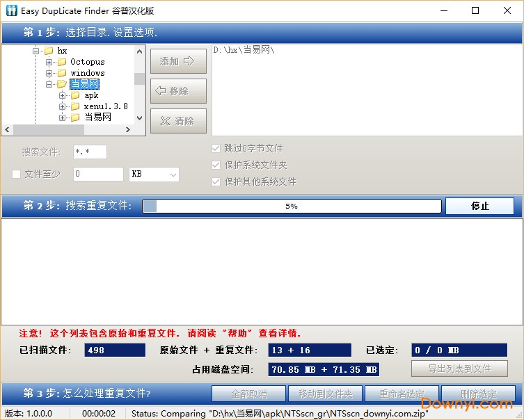
Task: Click the 全部取消 deselect all button
Action: point(248,394)
